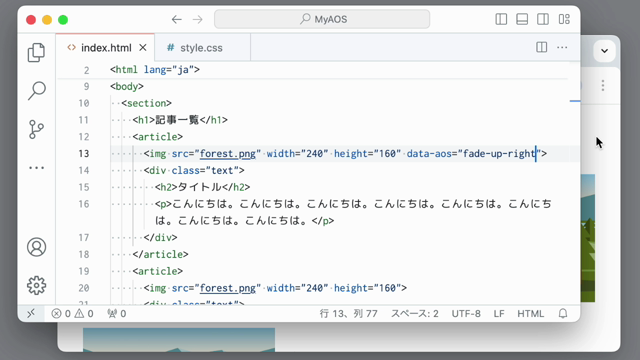Go back with left arrow

[176, 19]
